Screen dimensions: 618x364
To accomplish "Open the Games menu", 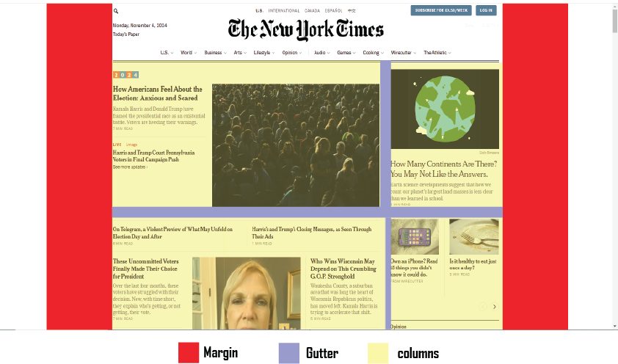I will click(x=345, y=53).
